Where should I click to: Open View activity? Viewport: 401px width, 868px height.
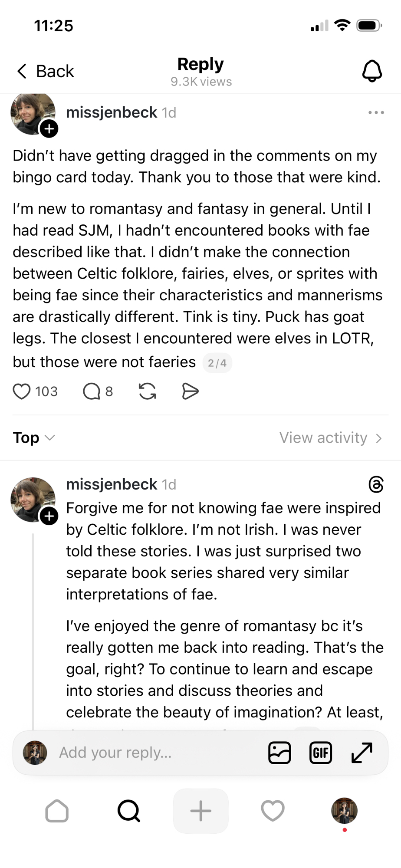coord(331,437)
